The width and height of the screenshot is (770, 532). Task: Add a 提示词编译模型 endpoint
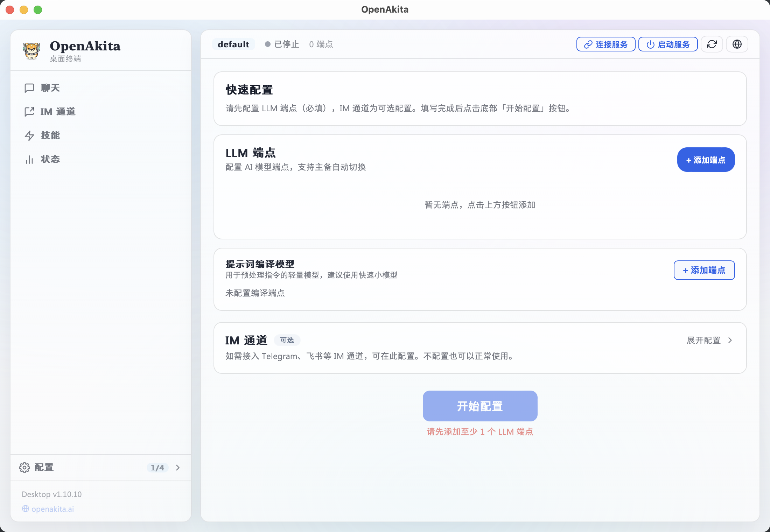(x=704, y=270)
